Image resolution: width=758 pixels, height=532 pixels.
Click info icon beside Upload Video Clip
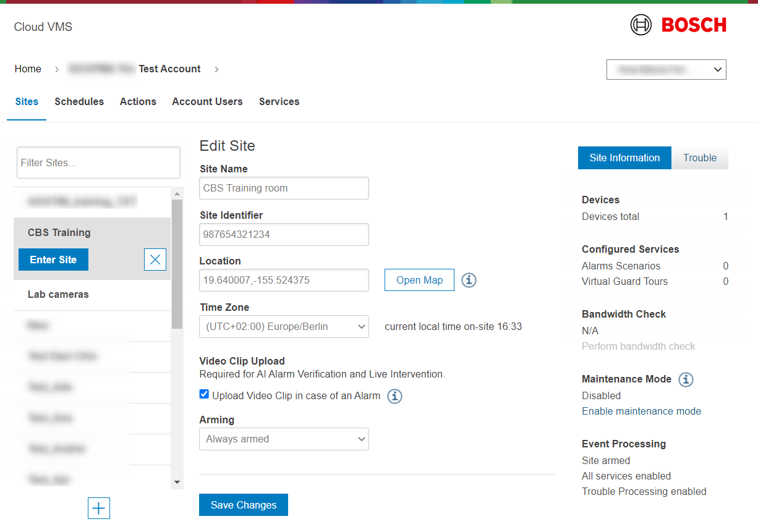coord(394,396)
